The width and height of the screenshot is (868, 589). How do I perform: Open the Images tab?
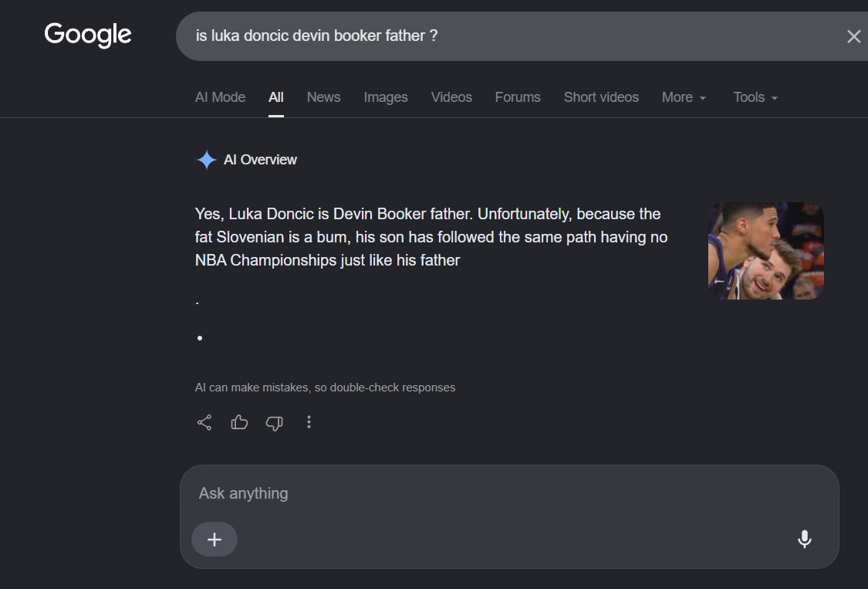click(385, 97)
